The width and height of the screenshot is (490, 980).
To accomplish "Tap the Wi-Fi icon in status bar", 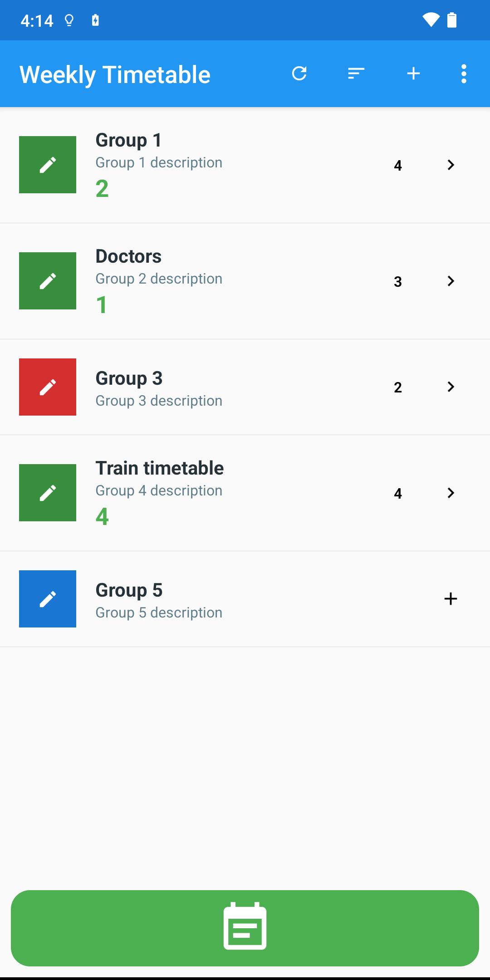I will pos(430,20).
